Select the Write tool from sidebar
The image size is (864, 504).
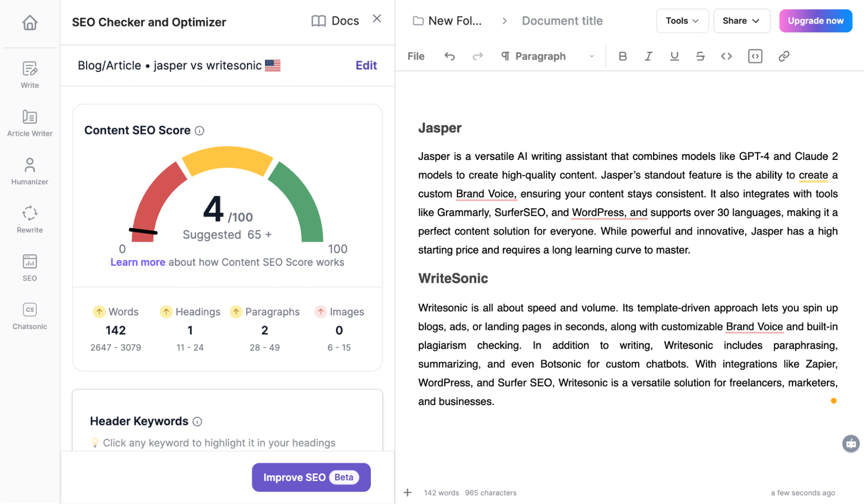pyautogui.click(x=29, y=73)
